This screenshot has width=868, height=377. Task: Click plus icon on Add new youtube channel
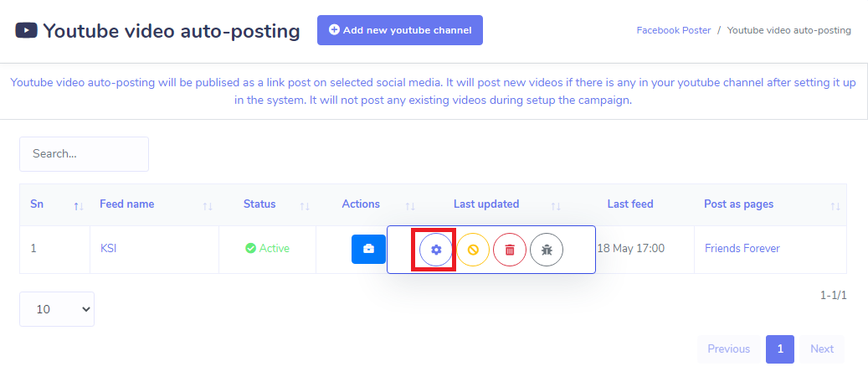tap(334, 30)
